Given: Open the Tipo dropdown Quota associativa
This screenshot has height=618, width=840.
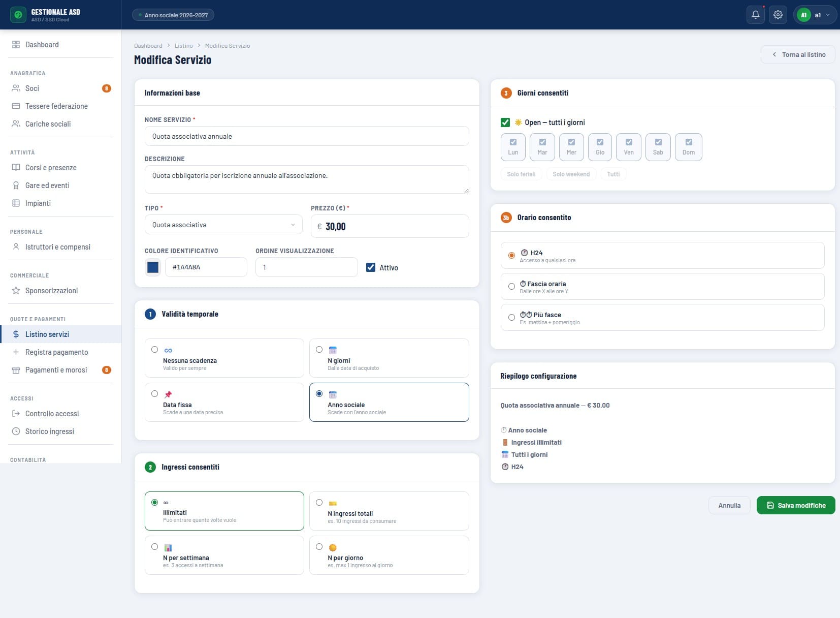Looking at the screenshot, I should click(223, 225).
